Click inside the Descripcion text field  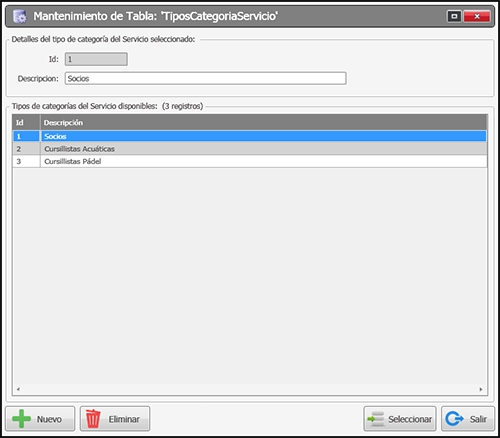(x=206, y=78)
